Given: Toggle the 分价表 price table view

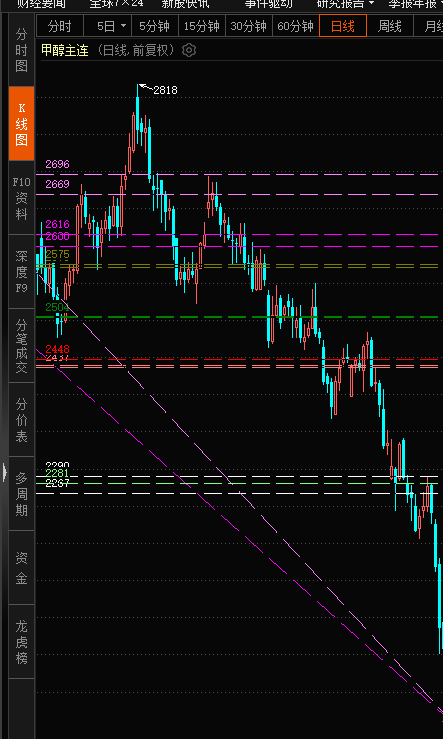Looking at the screenshot, I should [22, 420].
